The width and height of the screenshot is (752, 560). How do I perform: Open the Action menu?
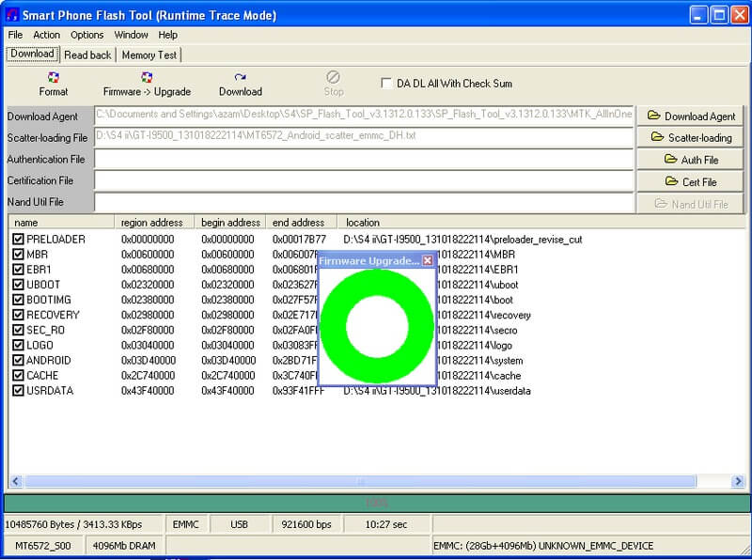click(46, 35)
